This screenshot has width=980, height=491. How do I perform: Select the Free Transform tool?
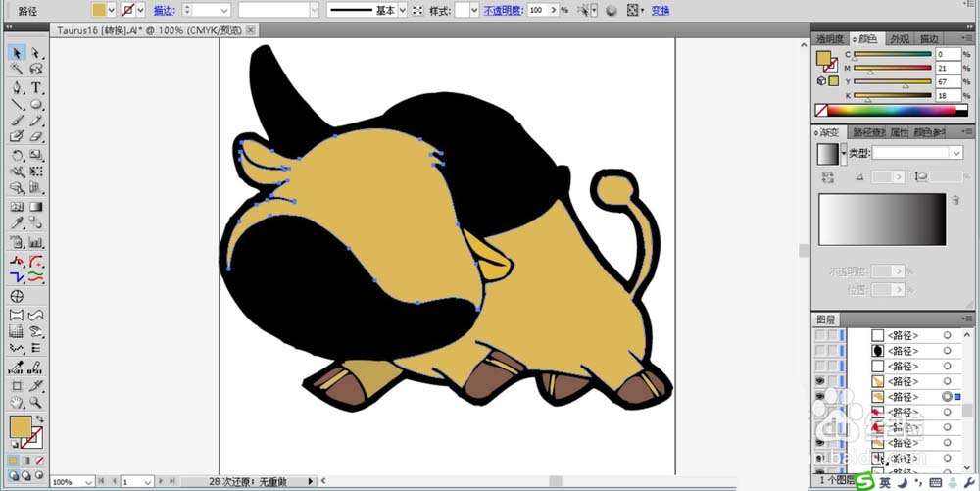pos(35,172)
